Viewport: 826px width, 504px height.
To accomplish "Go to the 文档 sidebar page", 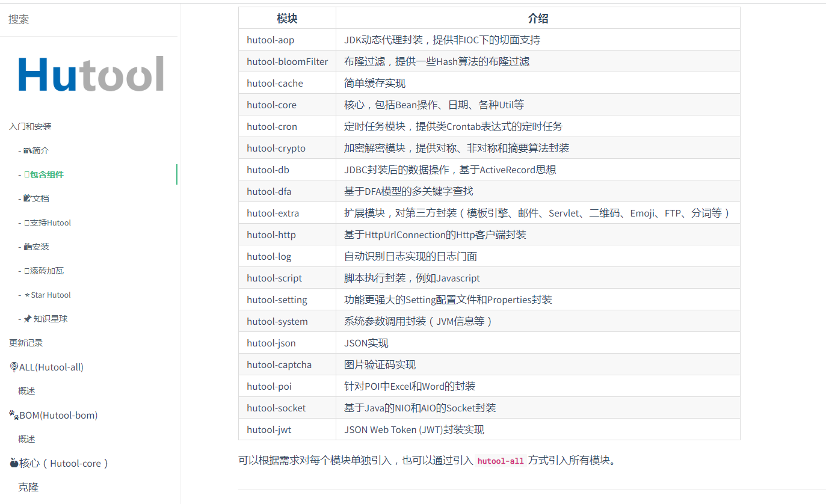I will 36,198.
